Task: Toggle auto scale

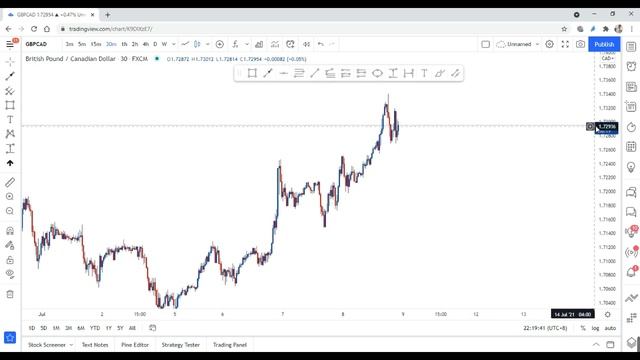Action: click(x=610, y=328)
